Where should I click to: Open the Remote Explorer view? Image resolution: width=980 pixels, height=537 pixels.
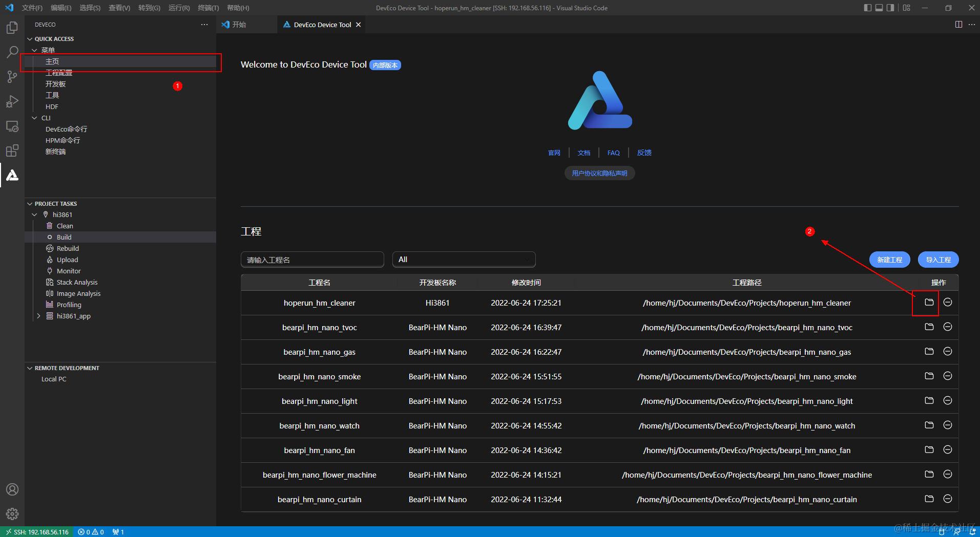point(12,126)
